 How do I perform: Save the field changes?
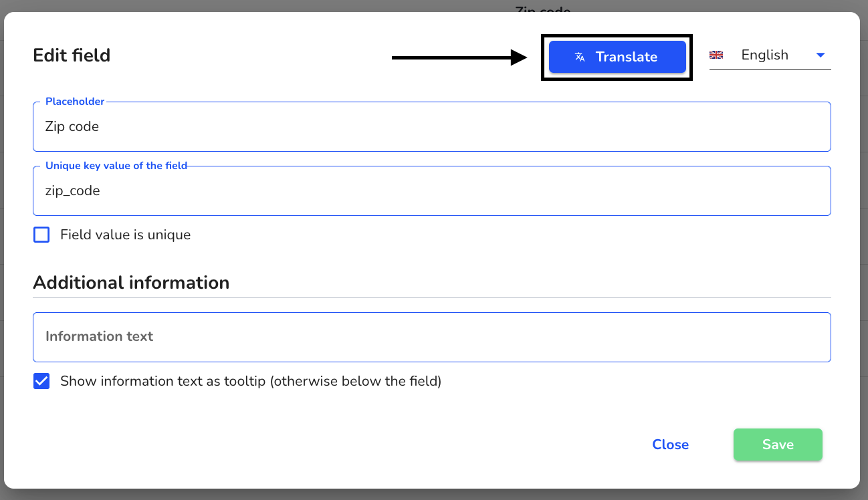778,445
